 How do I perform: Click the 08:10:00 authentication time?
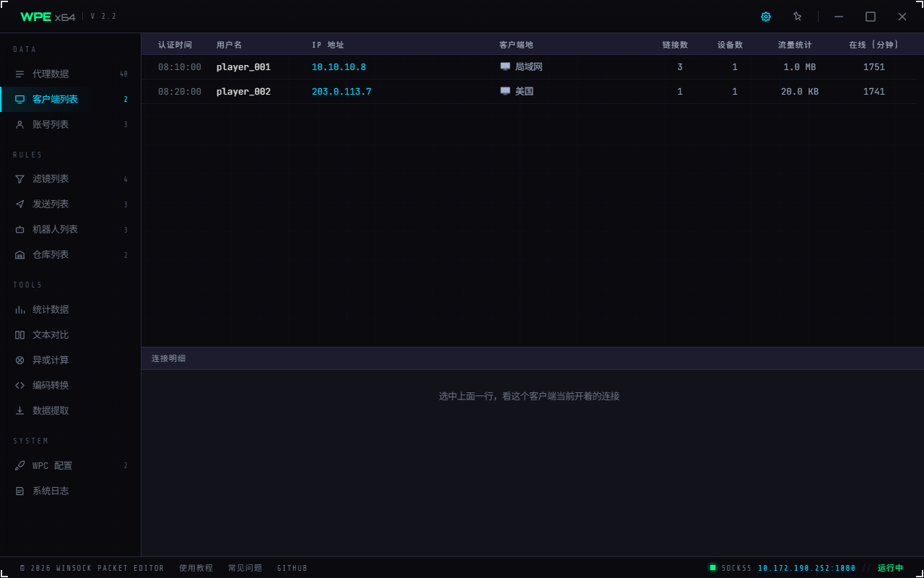180,67
